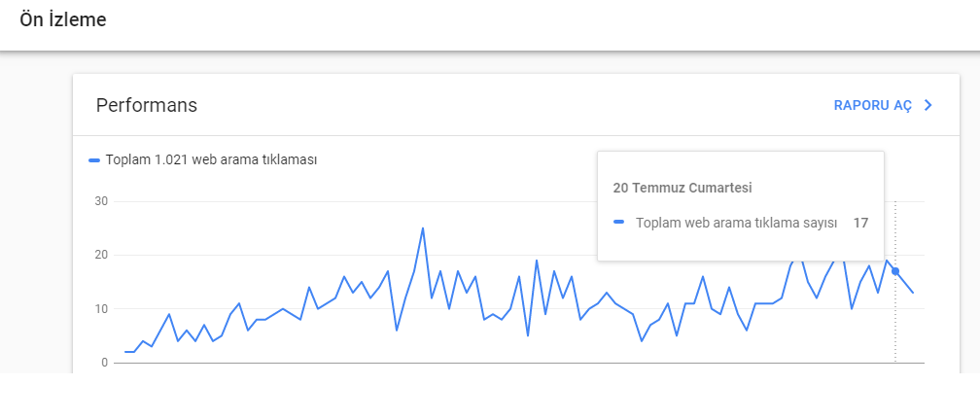Open the RAPORU AÇ report link

(872, 106)
